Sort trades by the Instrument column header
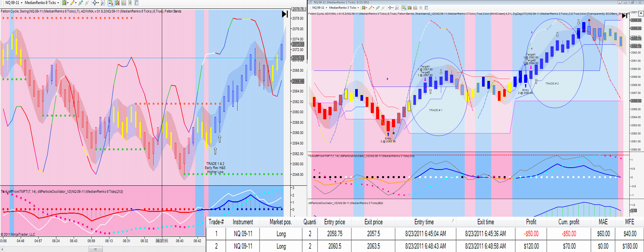 (243, 222)
